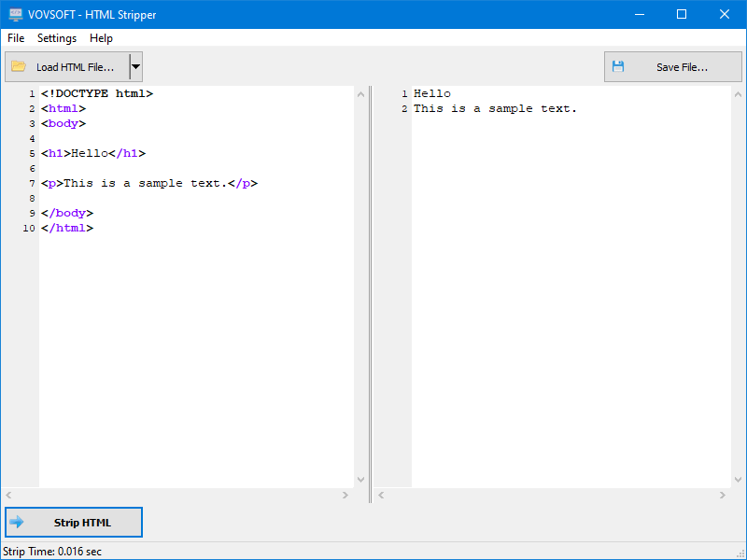Screen dimensions: 747x560
Task: Click line number 5 in the source editor
Action: tap(31, 153)
